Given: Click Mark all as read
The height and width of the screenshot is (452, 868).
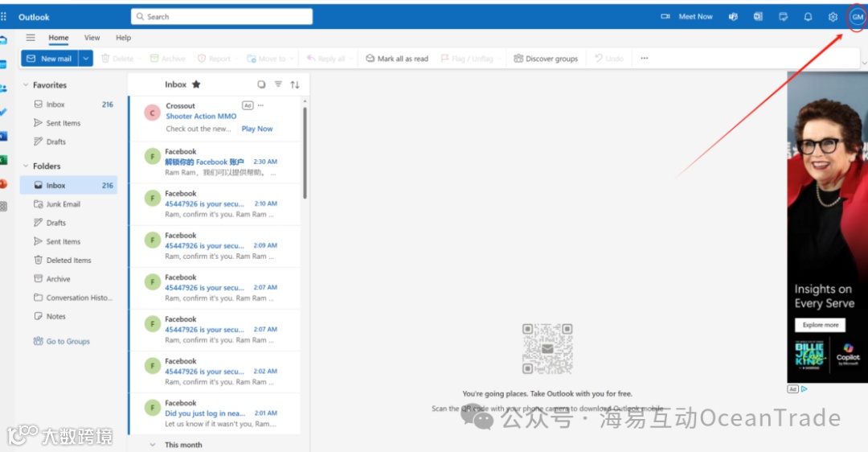Looking at the screenshot, I should click(397, 58).
